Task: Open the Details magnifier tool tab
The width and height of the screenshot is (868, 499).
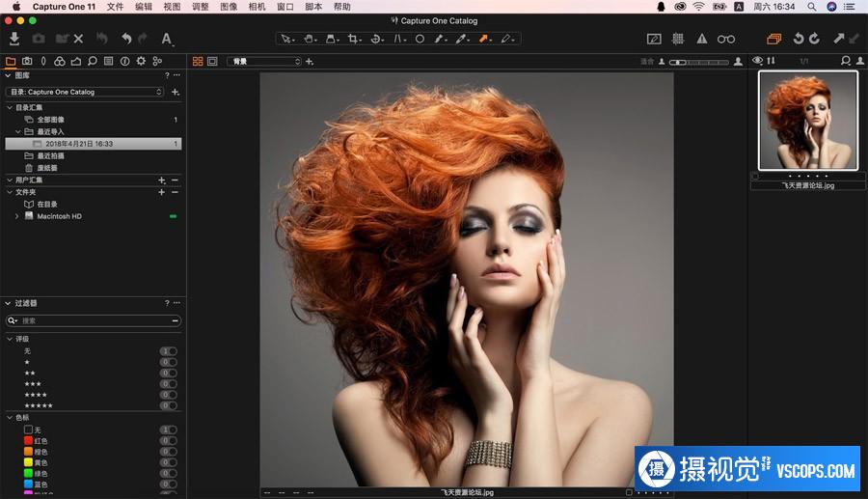Action: pos(92,61)
